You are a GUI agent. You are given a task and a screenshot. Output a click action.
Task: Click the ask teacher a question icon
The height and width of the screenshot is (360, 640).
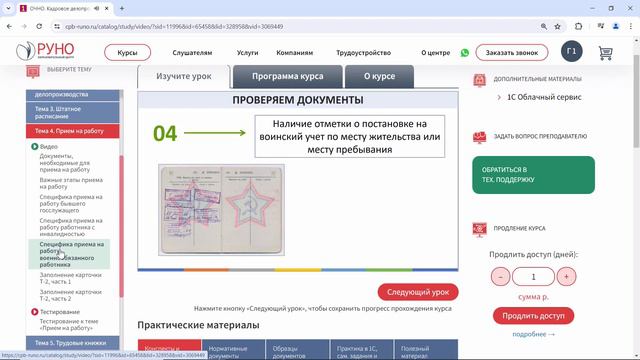coord(480,137)
